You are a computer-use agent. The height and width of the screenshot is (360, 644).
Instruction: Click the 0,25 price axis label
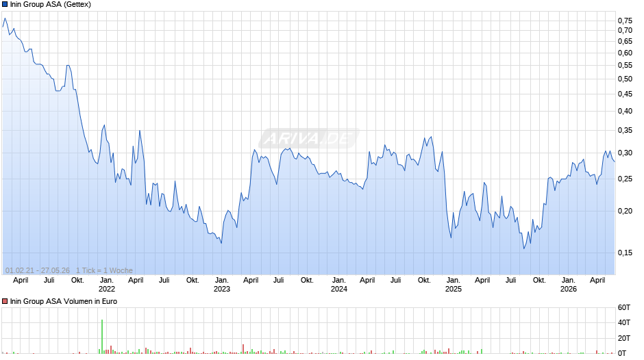pyautogui.click(x=625, y=179)
